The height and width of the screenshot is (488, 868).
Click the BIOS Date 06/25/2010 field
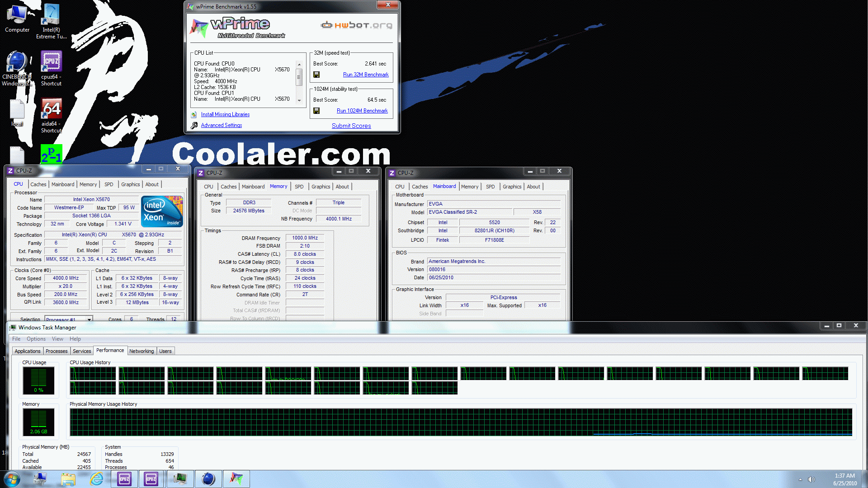(494, 277)
